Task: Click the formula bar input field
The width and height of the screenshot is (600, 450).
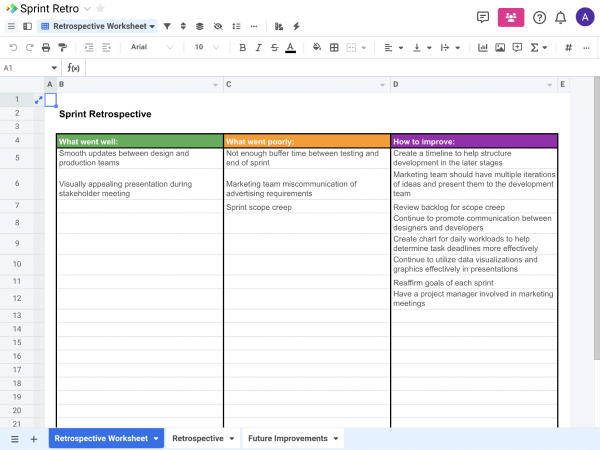Action: tap(341, 68)
